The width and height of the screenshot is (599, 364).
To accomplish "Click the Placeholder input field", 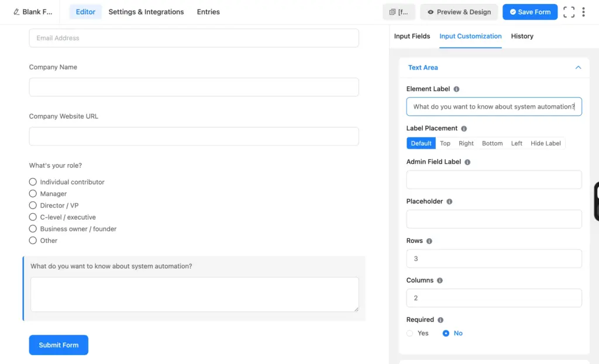I will (x=494, y=219).
